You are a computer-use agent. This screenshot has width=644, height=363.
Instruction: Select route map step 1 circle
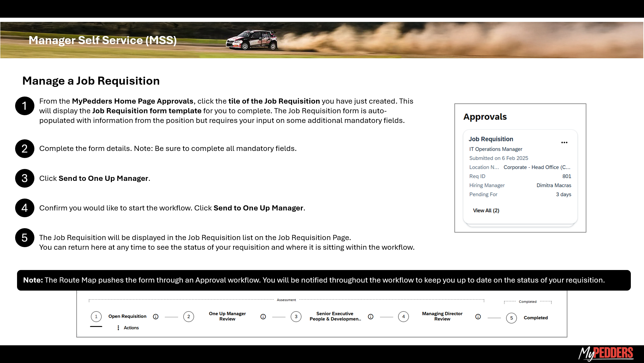click(x=96, y=317)
